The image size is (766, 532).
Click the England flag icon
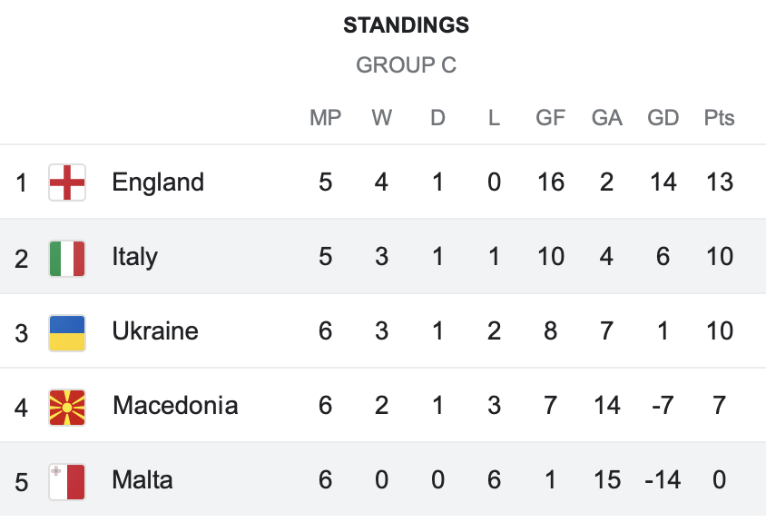point(67,182)
